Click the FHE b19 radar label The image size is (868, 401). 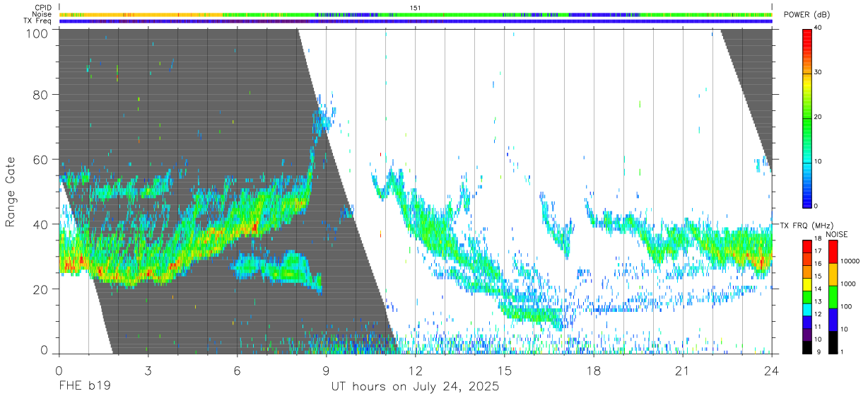[84, 387]
